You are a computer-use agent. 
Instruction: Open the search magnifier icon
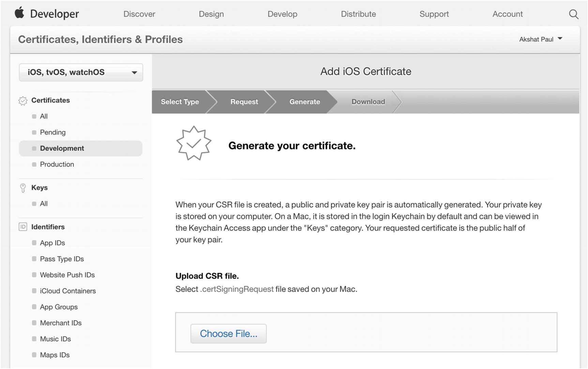(x=573, y=14)
